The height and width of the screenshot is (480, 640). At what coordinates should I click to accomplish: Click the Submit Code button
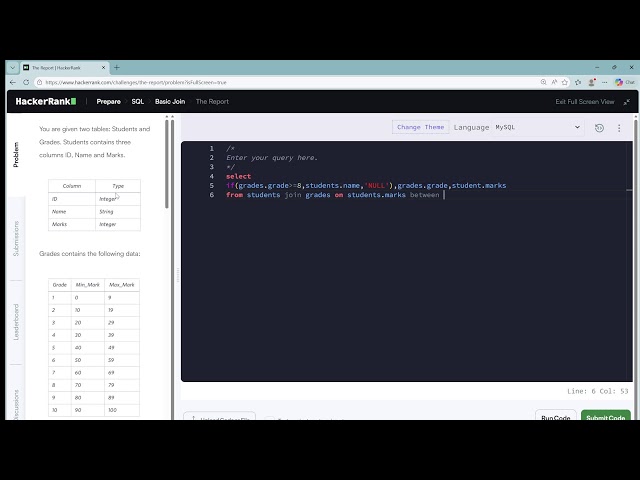[606, 415]
